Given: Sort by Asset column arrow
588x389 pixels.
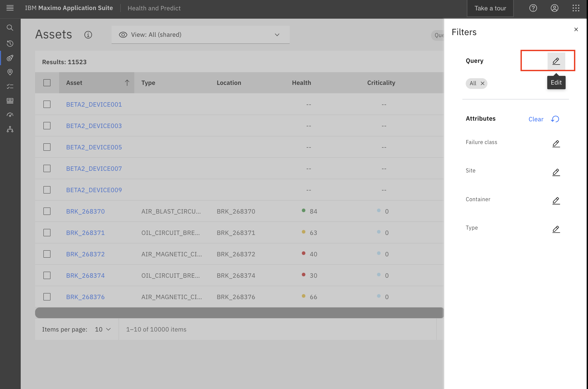Looking at the screenshot, I should 127,83.
